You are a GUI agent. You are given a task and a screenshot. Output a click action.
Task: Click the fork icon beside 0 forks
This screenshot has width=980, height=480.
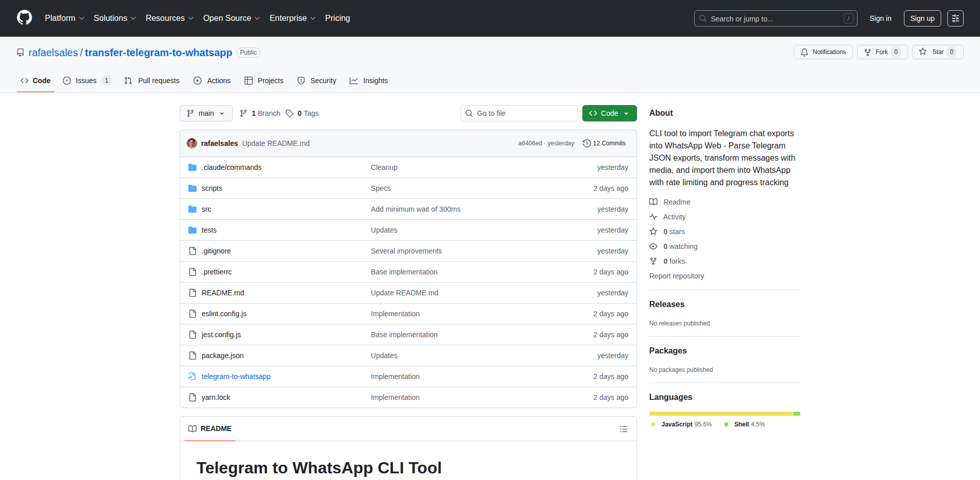pyautogui.click(x=653, y=261)
